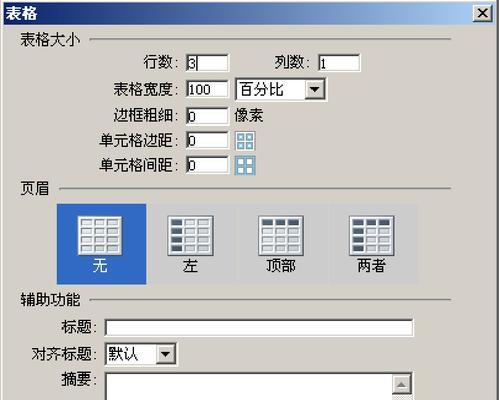Viewport: 500px width, 400px height.
Task: Click the 单元格边距 input field
Action: pos(207,141)
